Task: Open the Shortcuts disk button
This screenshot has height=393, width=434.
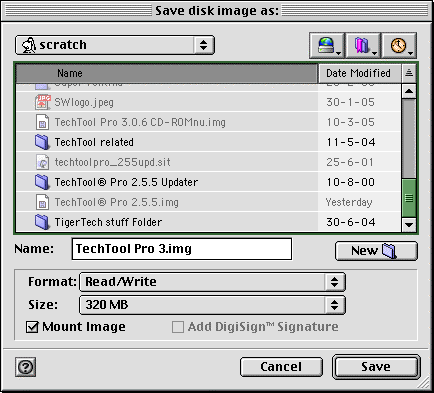Action: coord(327,46)
